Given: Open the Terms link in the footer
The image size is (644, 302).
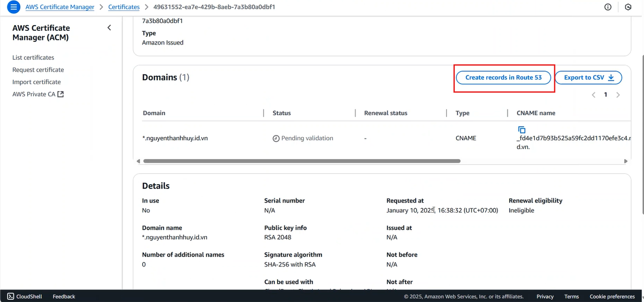Looking at the screenshot, I should (571, 296).
